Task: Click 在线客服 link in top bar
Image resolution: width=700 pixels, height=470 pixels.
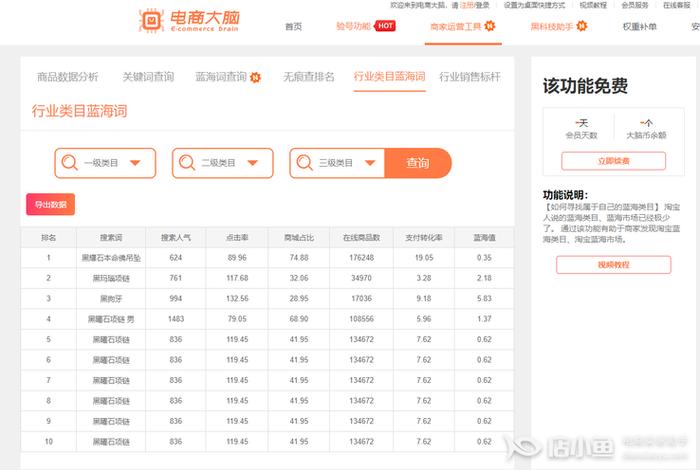Action: [x=677, y=5]
